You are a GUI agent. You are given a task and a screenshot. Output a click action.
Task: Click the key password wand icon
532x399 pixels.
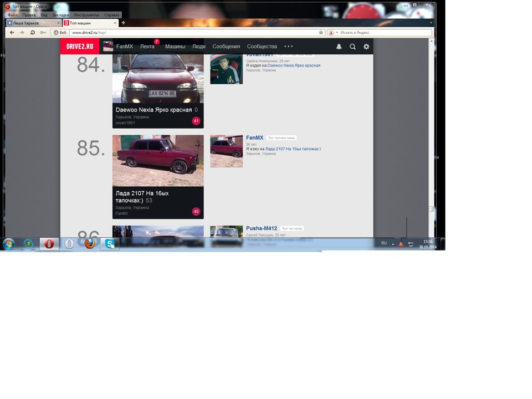pos(43,33)
